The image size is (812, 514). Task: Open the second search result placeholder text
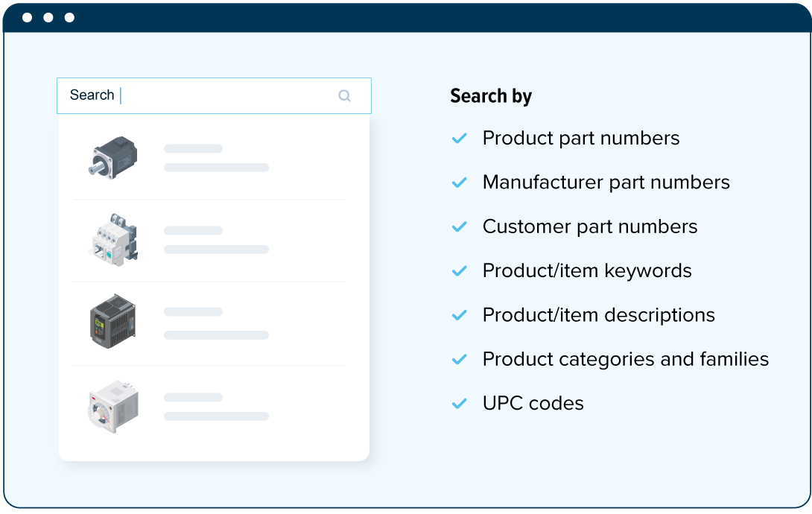click(x=216, y=240)
